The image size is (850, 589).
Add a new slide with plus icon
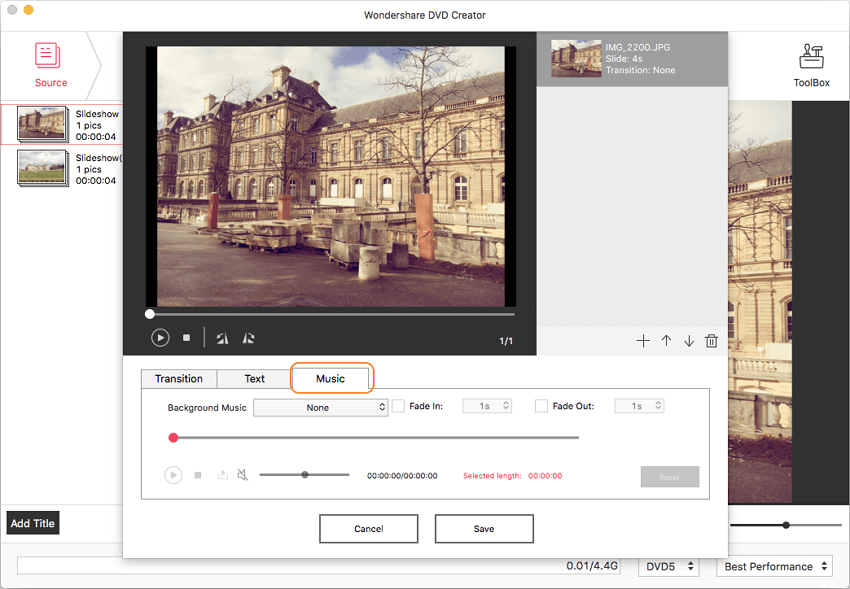(643, 341)
